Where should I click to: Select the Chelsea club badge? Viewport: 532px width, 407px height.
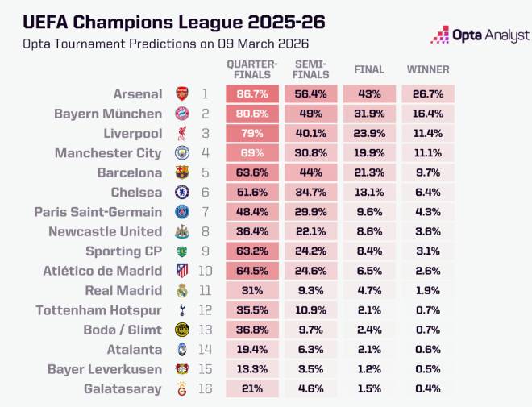click(181, 192)
